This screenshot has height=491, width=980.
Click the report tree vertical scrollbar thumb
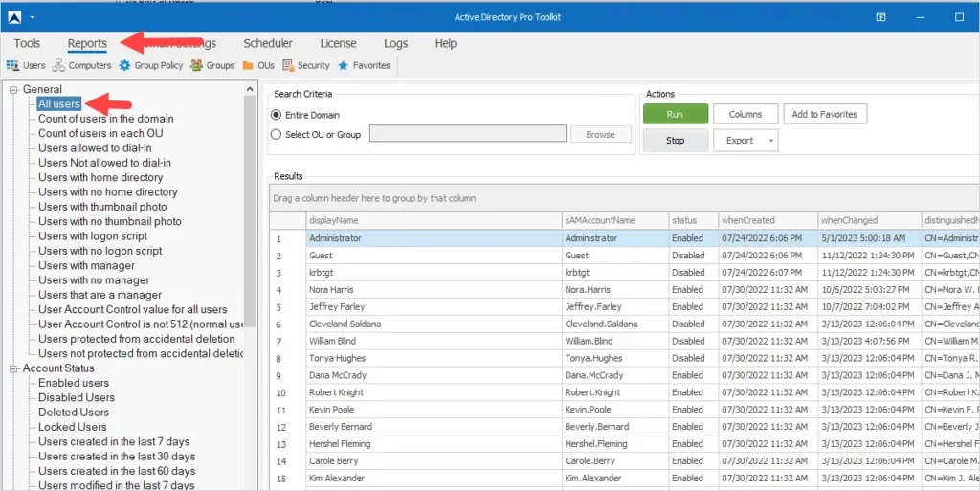click(x=250, y=212)
